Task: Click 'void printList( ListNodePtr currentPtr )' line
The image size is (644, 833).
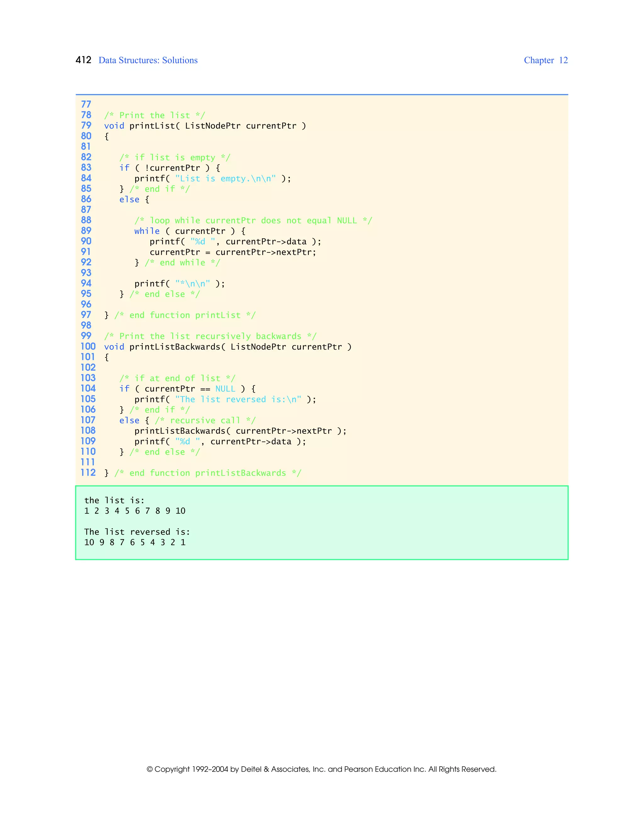Action: (205, 126)
